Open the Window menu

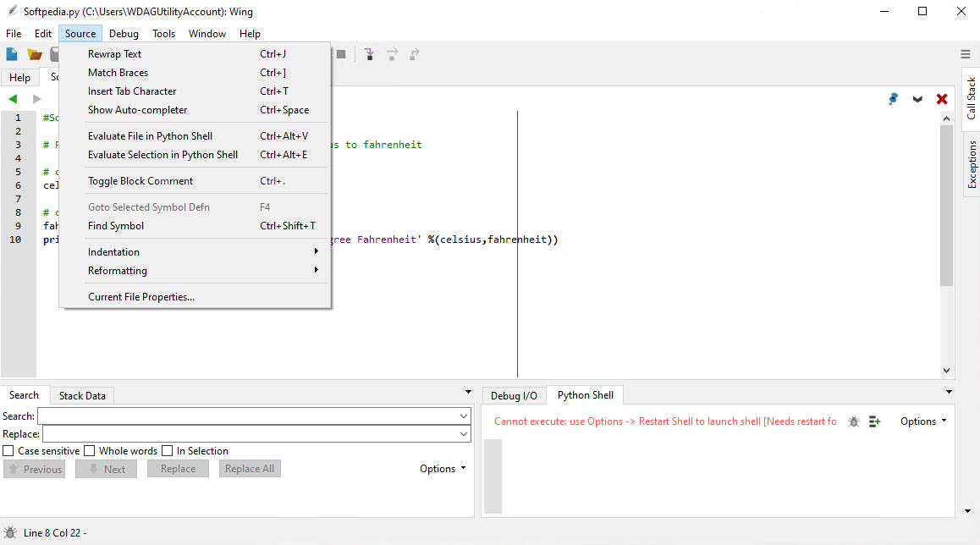click(x=207, y=34)
